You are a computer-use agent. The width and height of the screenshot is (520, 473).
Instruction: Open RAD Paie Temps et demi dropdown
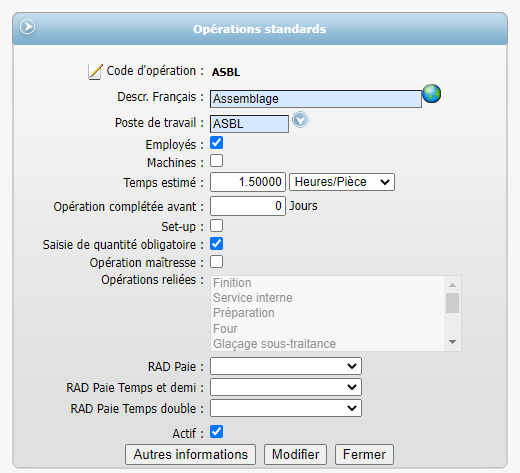(286, 387)
